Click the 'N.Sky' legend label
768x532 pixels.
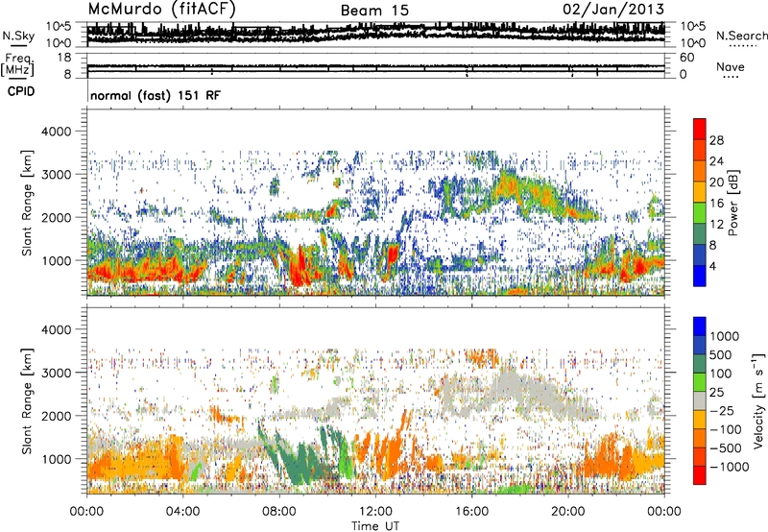click(x=18, y=36)
